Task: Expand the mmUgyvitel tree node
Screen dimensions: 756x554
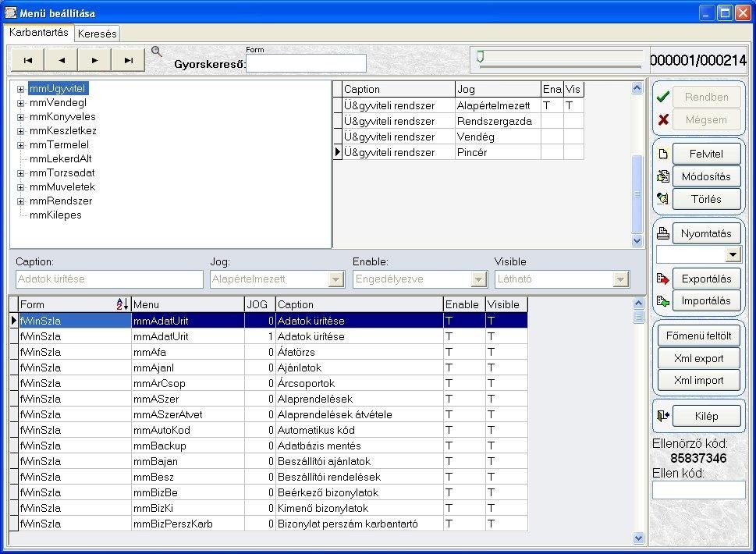Action: pos(21,89)
